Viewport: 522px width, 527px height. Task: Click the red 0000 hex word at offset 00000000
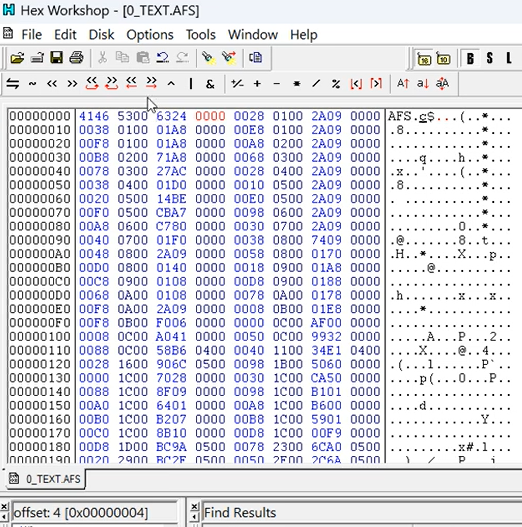click(210, 116)
